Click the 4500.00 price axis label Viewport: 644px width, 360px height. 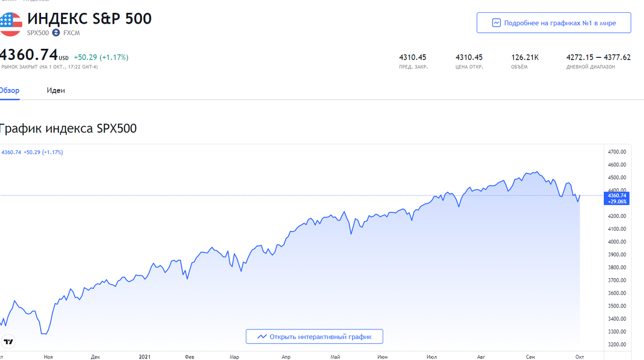618,178
